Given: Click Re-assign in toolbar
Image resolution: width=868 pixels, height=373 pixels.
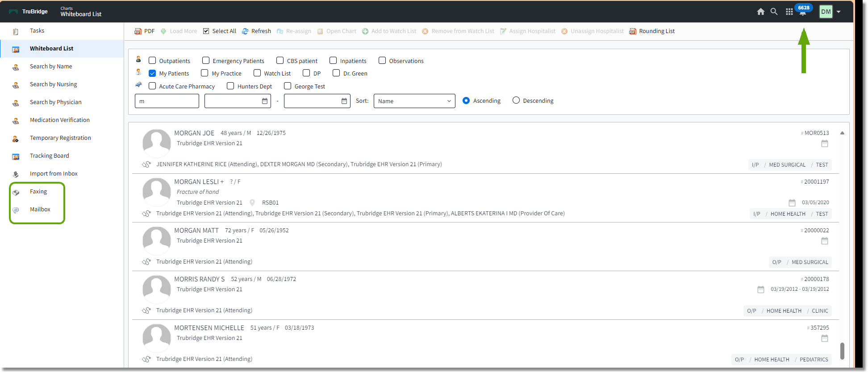Looking at the screenshot, I should pos(294,31).
